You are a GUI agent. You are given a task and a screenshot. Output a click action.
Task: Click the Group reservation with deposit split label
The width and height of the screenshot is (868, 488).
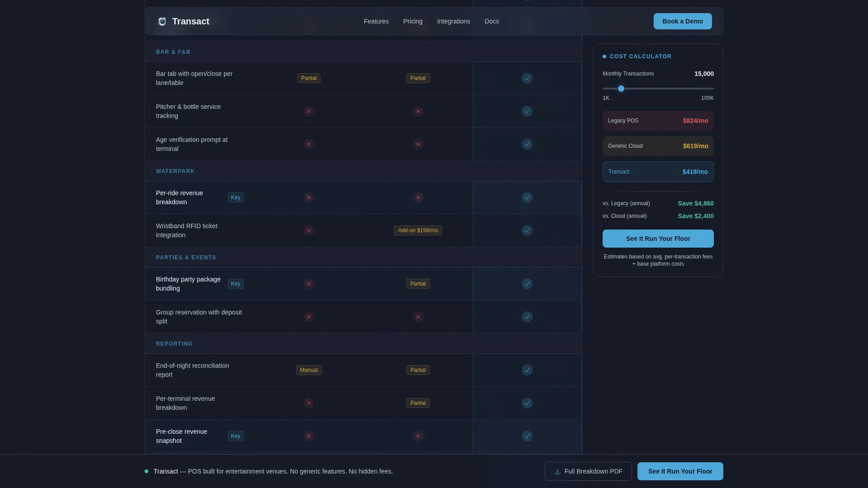[199, 317]
